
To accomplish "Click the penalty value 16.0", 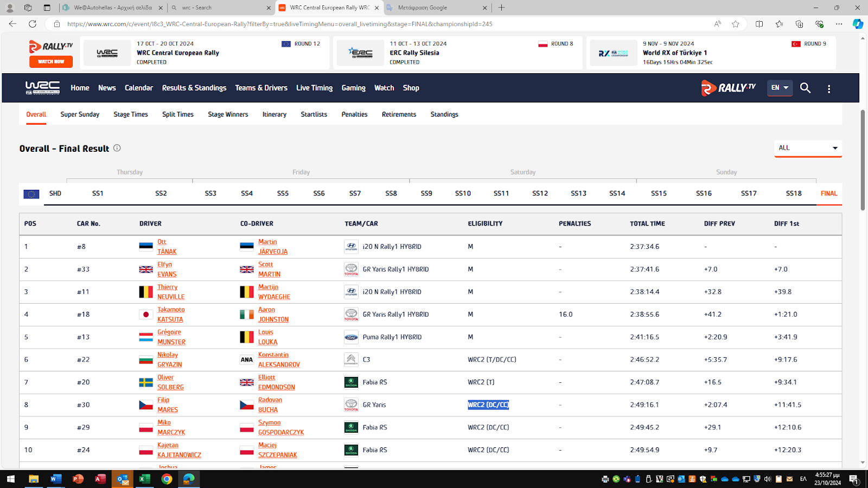I will 565,314.
